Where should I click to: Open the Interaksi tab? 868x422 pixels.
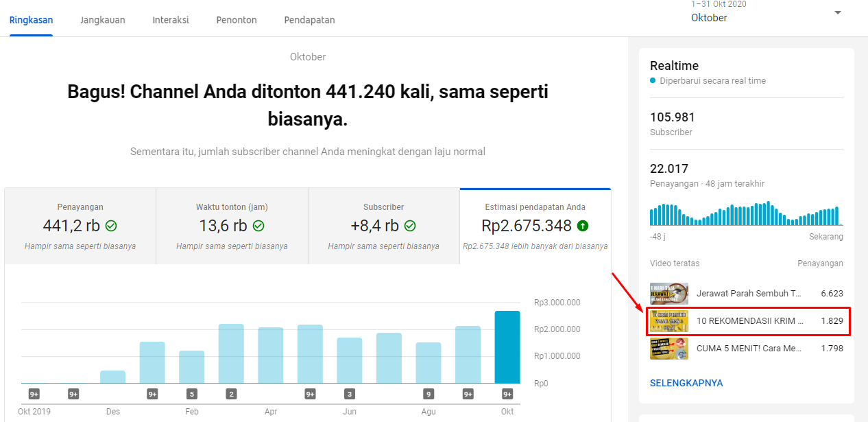point(170,20)
